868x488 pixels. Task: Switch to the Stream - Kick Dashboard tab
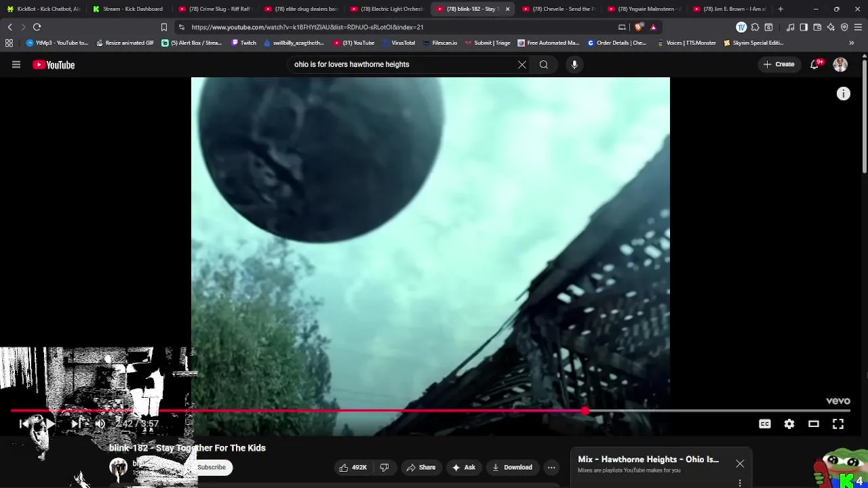pos(129,9)
